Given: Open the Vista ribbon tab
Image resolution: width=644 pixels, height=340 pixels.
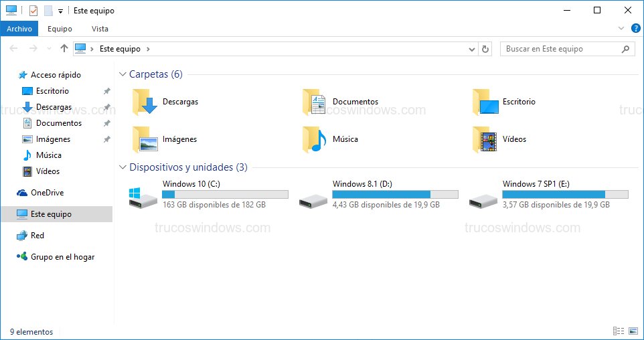Looking at the screenshot, I should coord(100,29).
